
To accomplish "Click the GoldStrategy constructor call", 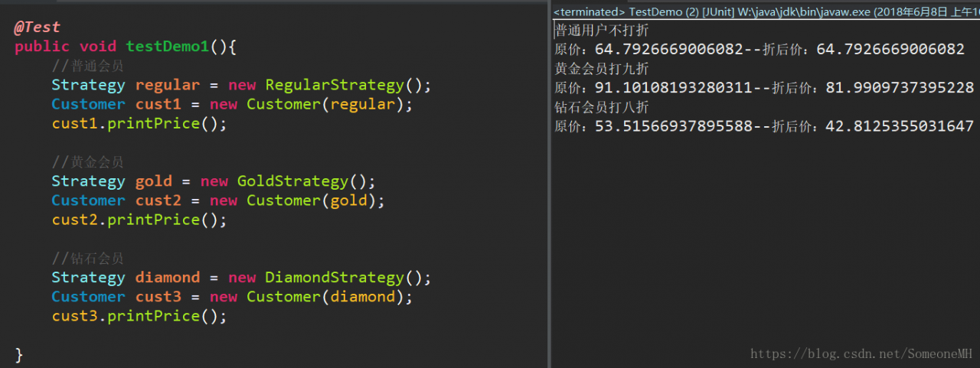I will [292, 181].
